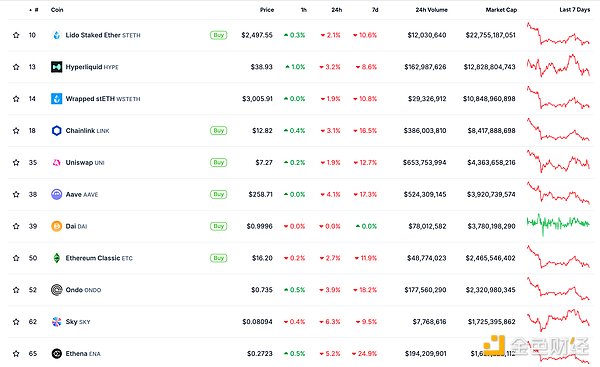Buy Ethereum Classic
The image size is (600, 367).
click(218, 258)
